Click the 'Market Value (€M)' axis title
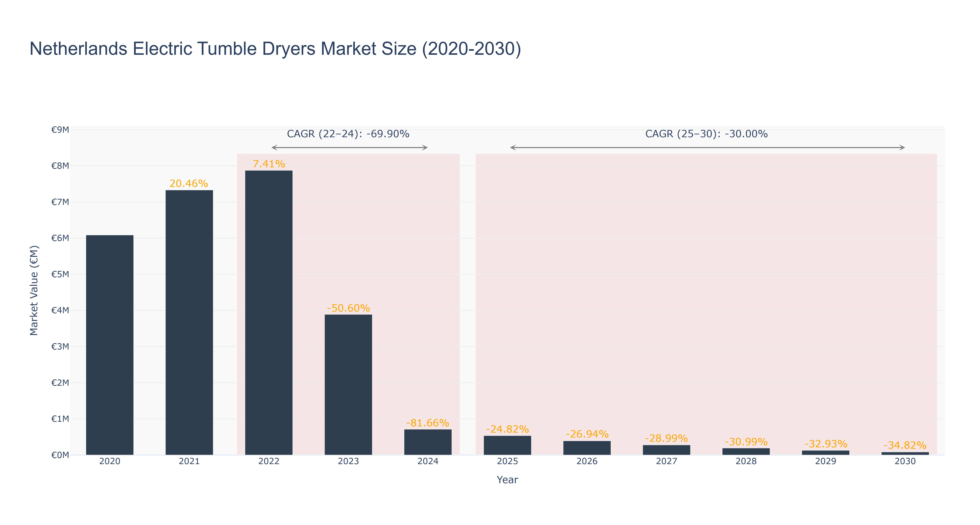The image size is (980, 525). [x=34, y=290]
